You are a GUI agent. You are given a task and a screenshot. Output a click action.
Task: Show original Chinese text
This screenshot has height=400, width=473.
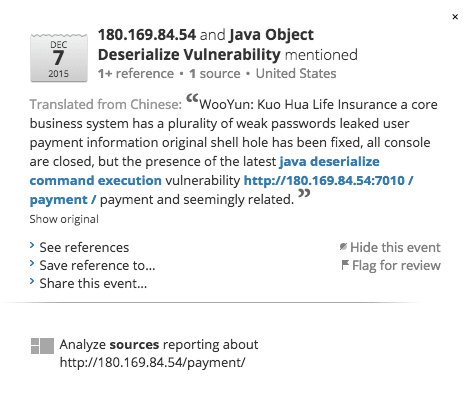pos(64,219)
